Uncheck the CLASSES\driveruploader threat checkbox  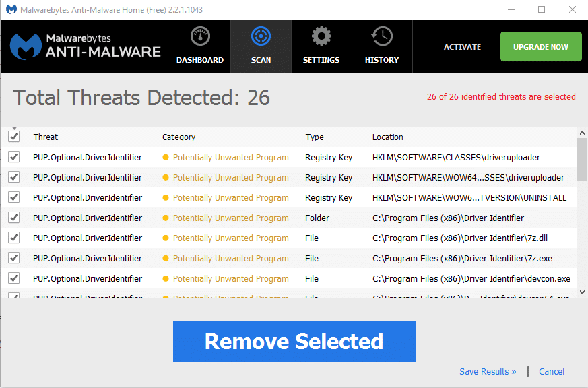pyautogui.click(x=14, y=157)
